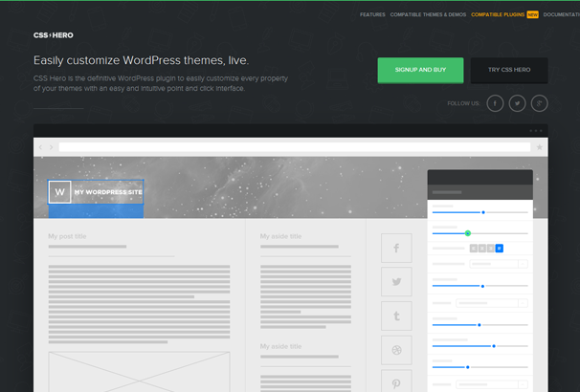Open the circular Facebook follow icon
580x392 pixels.
(495, 103)
